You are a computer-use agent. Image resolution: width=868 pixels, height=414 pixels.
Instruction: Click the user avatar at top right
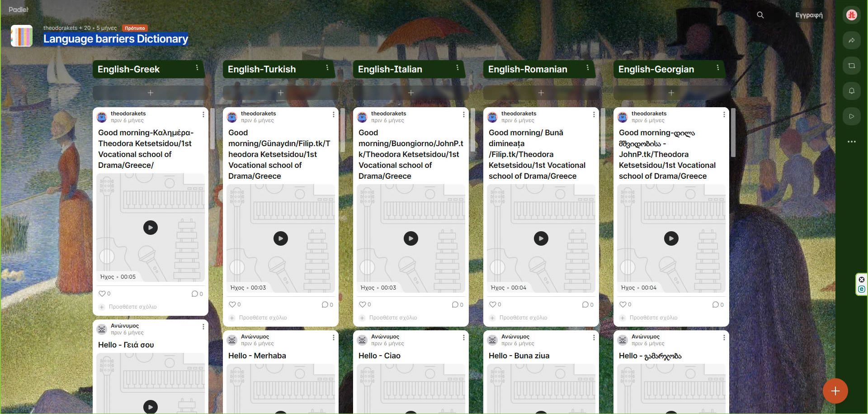point(851,15)
